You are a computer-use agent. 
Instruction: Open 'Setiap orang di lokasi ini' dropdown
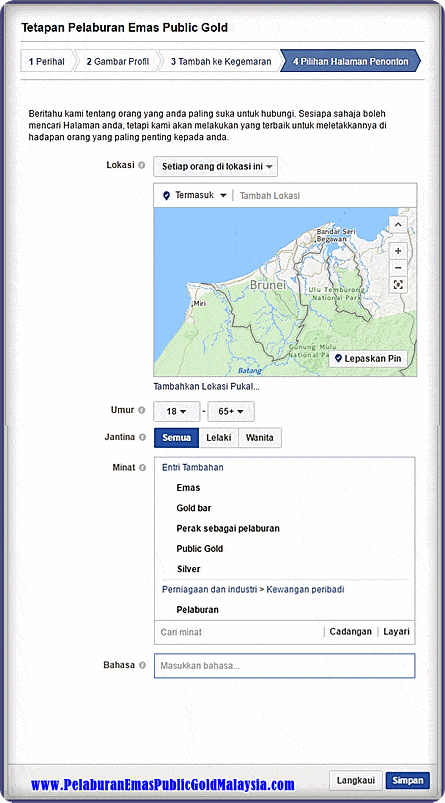[216, 166]
